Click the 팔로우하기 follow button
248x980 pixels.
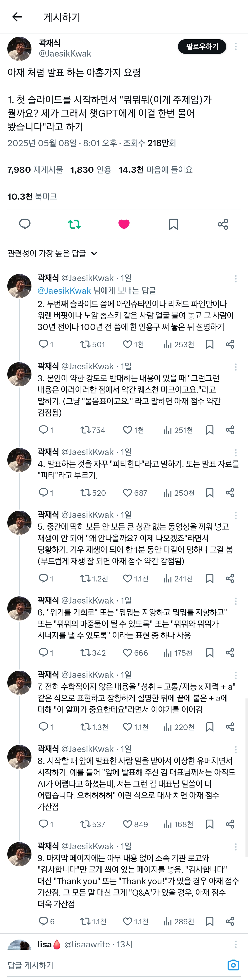[202, 46]
